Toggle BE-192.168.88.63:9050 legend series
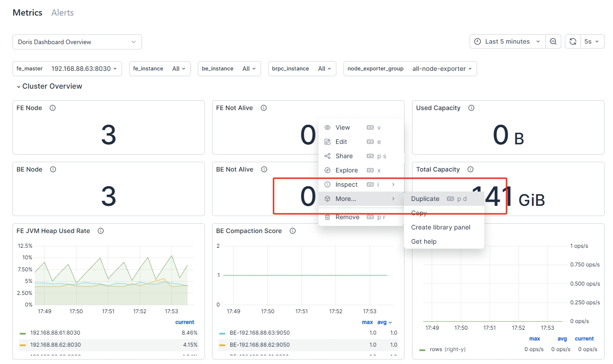 pyautogui.click(x=259, y=333)
